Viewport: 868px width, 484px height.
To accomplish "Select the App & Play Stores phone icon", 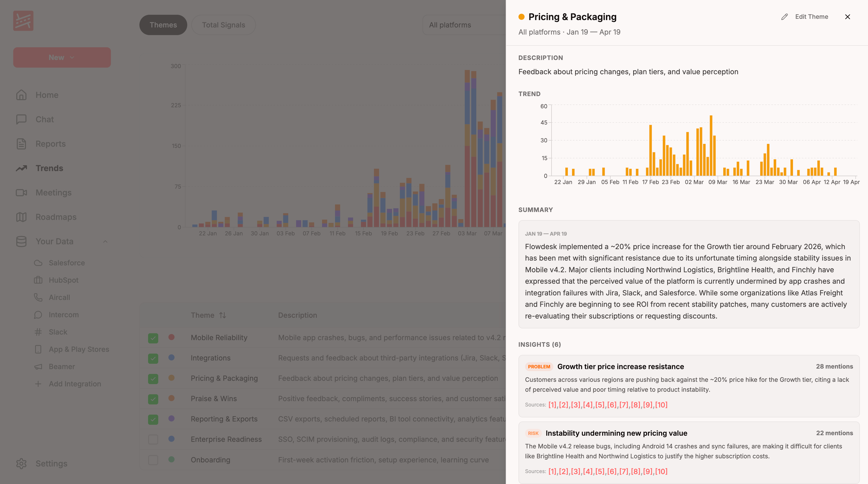I will pyautogui.click(x=38, y=349).
